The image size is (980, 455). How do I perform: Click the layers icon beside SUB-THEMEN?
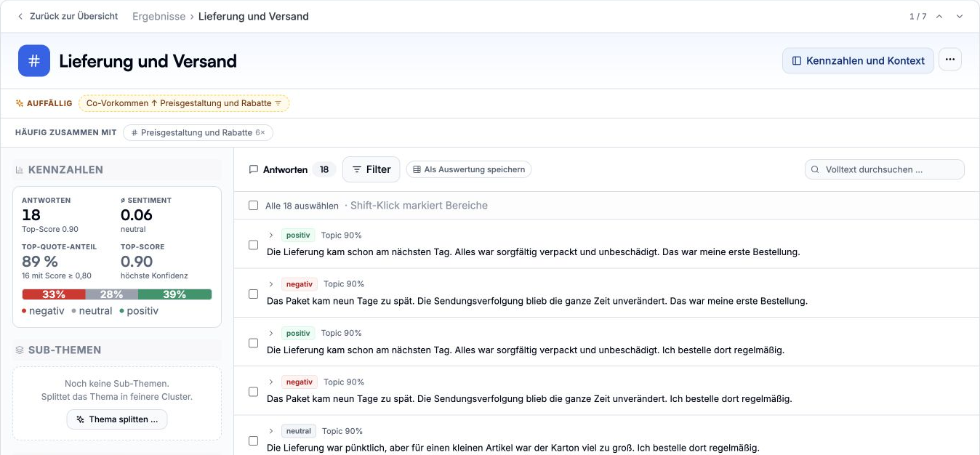point(20,350)
